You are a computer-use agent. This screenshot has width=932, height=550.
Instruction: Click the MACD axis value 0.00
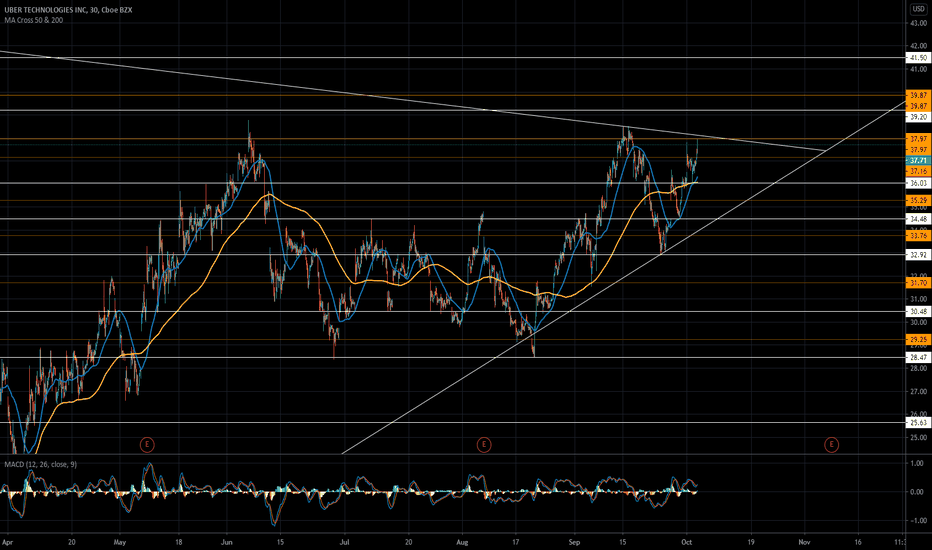tap(917, 492)
